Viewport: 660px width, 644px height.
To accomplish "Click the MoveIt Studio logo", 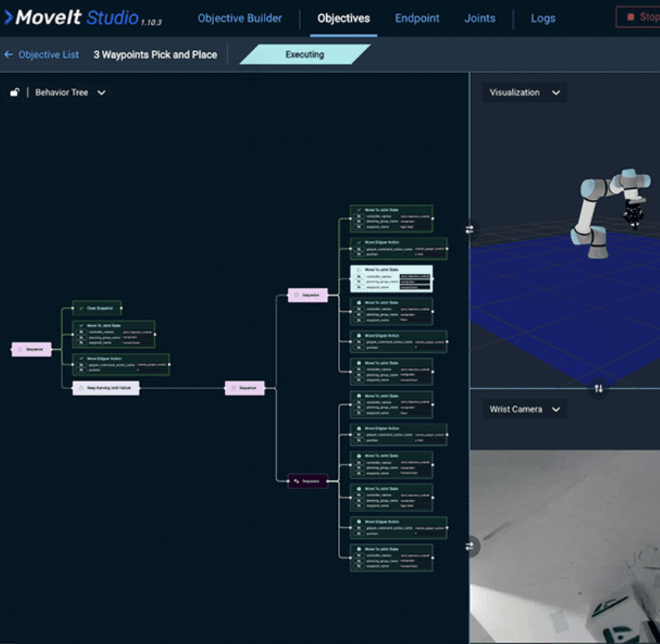I will pos(82,18).
